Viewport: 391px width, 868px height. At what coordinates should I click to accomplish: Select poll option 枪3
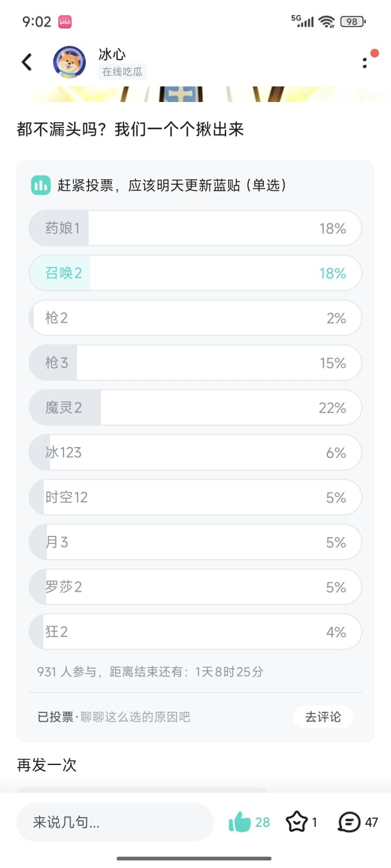(195, 362)
